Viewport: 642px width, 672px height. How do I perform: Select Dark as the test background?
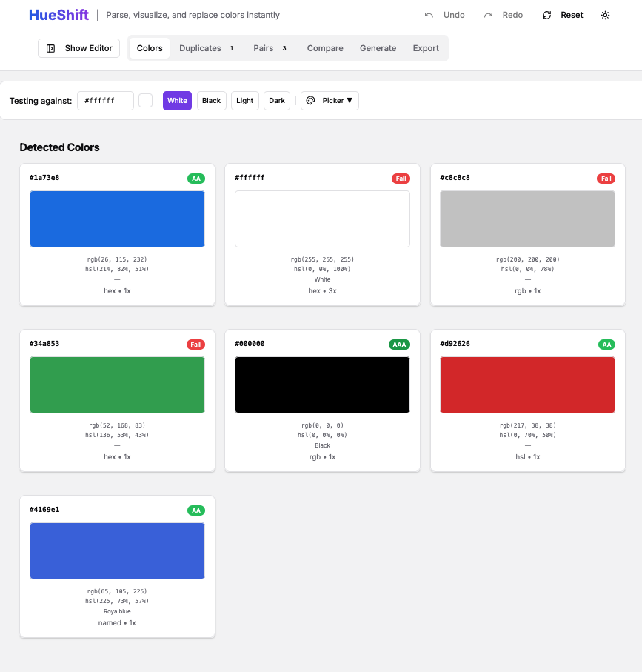[x=276, y=100]
